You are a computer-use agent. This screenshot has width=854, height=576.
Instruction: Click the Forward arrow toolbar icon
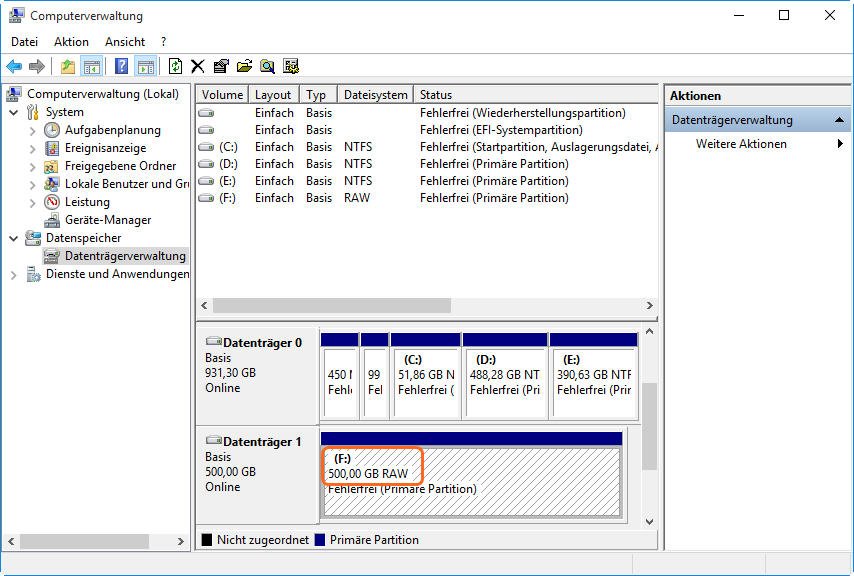tap(37, 67)
